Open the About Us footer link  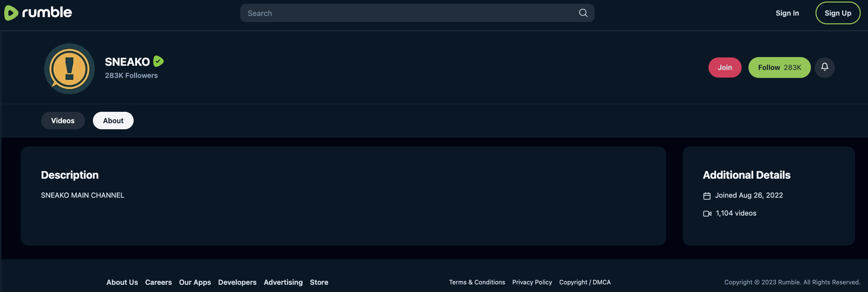[x=122, y=282]
